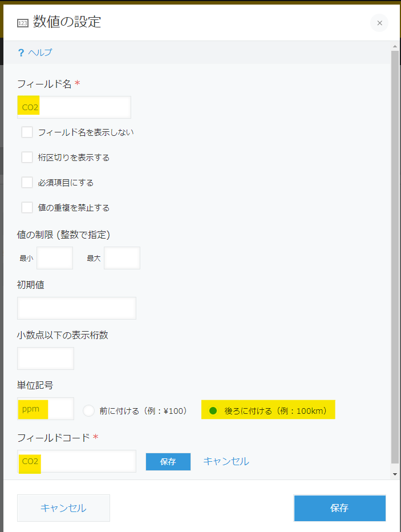This screenshot has height=532, width=401.
Task: Click the 小数点以下の表示桁数 input
Action: tap(46, 358)
